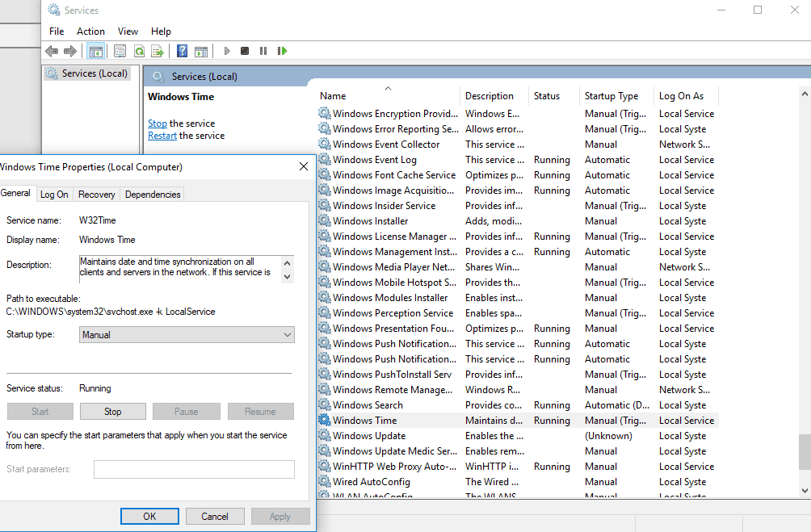Open the File menu

[x=57, y=31]
